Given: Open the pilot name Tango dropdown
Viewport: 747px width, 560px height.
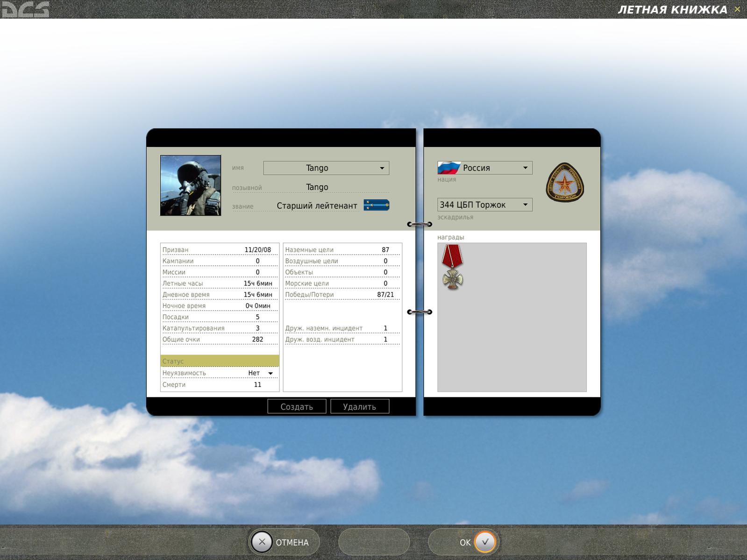Looking at the screenshot, I should pyautogui.click(x=326, y=168).
